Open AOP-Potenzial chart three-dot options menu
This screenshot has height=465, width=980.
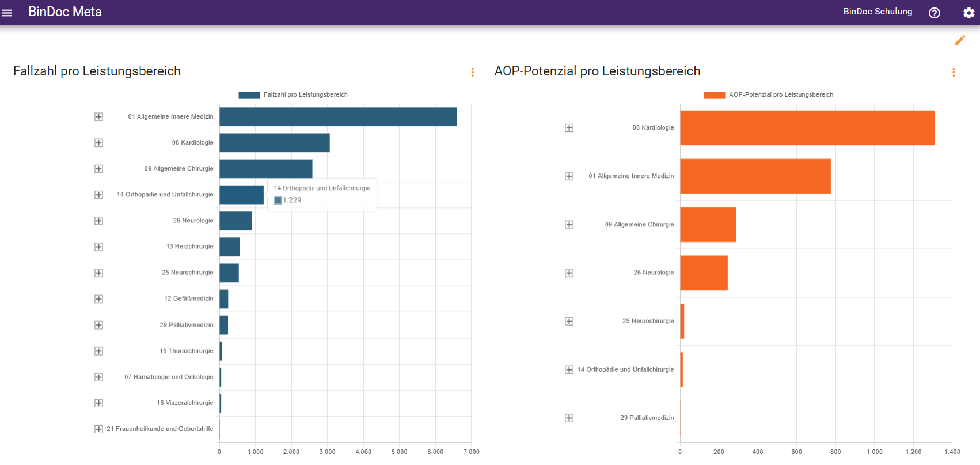click(954, 72)
